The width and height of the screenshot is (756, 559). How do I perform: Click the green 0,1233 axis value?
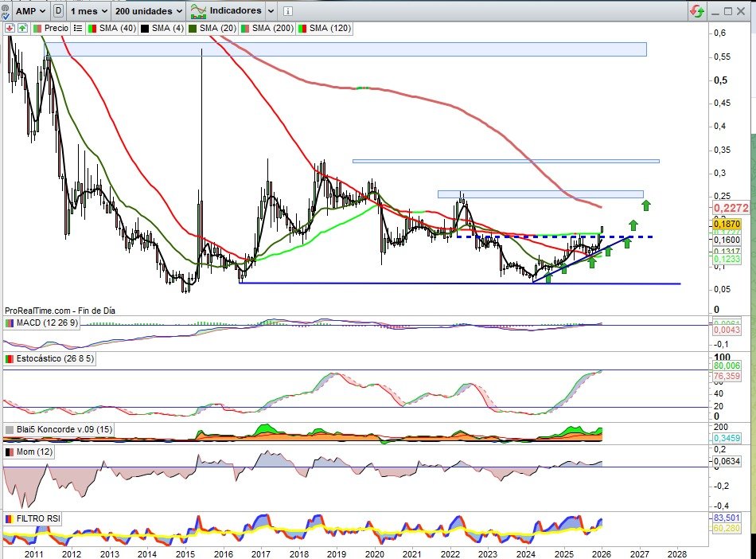click(727, 260)
